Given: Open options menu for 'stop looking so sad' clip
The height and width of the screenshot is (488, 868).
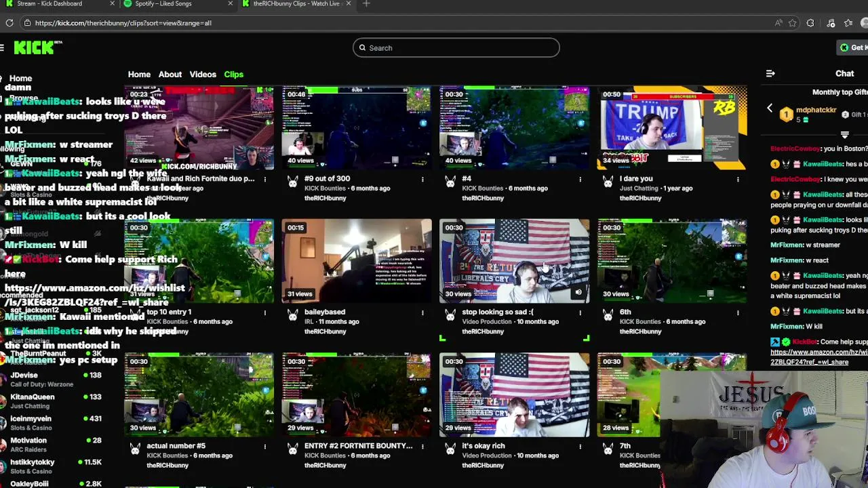Looking at the screenshot, I should 580,313.
